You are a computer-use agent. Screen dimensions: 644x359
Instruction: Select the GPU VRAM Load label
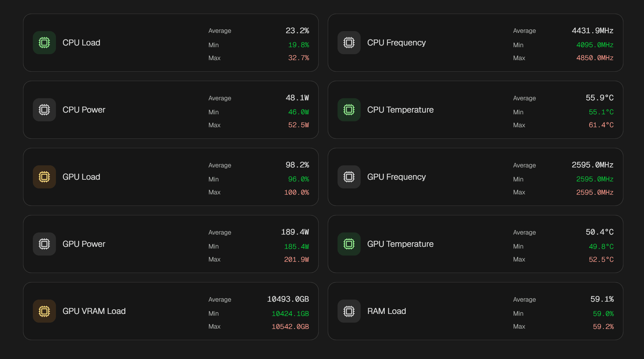pyautogui.click(x=94, y=311)
